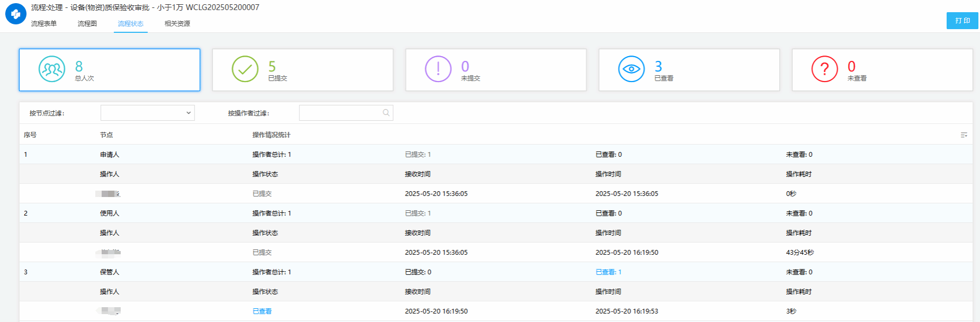Image resolution: width=980 pixels, height=322 pixels.
Task: Click the search magnifier in operator filter
Action: click(386, 113)
